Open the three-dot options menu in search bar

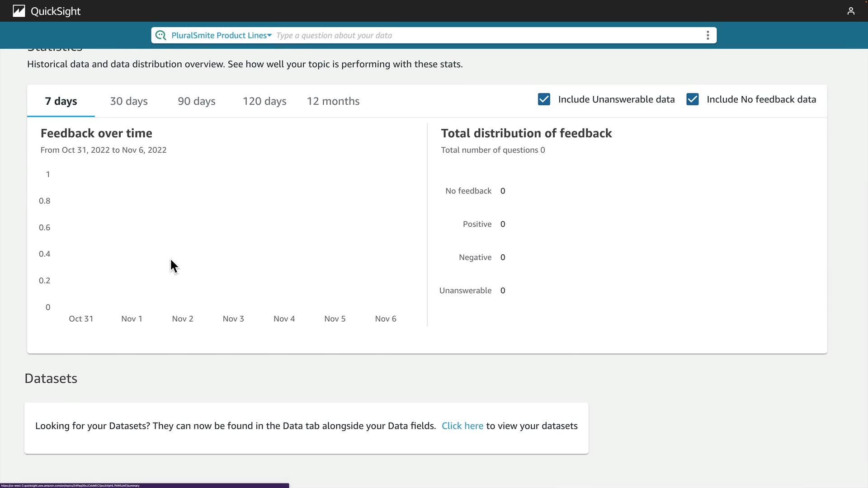pos(708,35)
